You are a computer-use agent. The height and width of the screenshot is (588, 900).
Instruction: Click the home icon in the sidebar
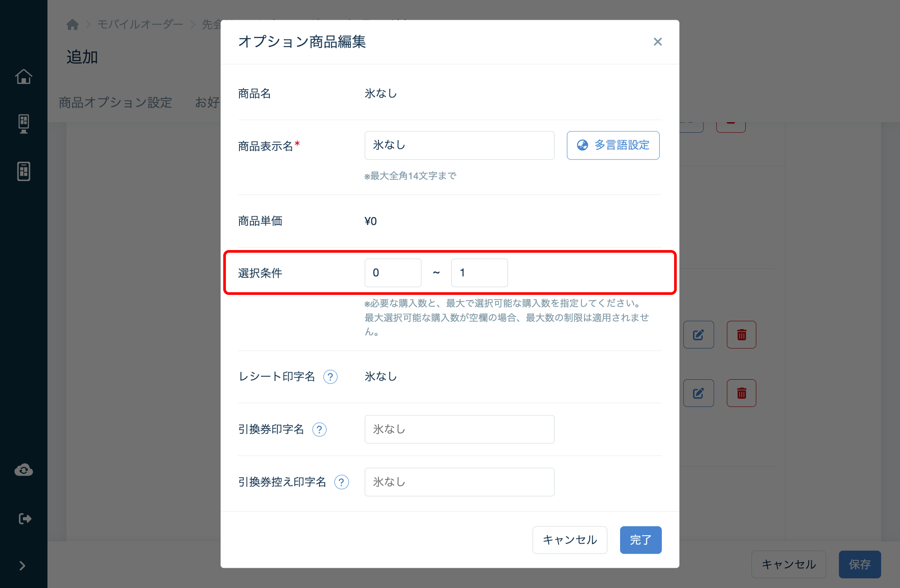coord(24,76)
